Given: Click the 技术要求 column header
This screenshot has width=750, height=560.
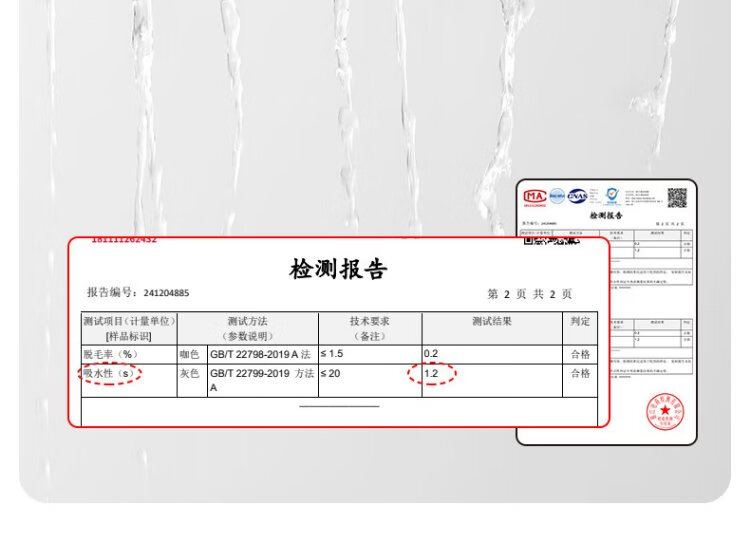Looking at the screenshot, I should [x=369, y=328].
